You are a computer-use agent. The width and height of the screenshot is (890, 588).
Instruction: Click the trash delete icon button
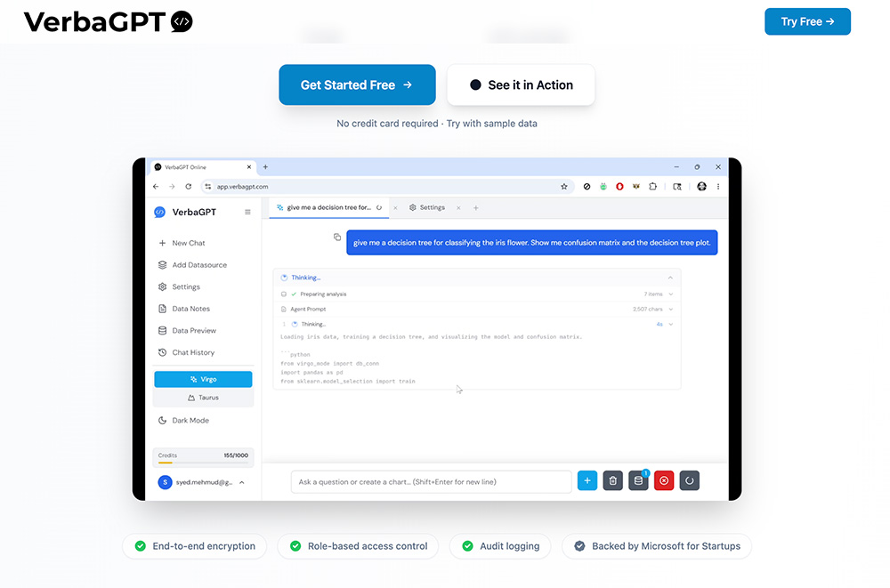click(613, 480)
